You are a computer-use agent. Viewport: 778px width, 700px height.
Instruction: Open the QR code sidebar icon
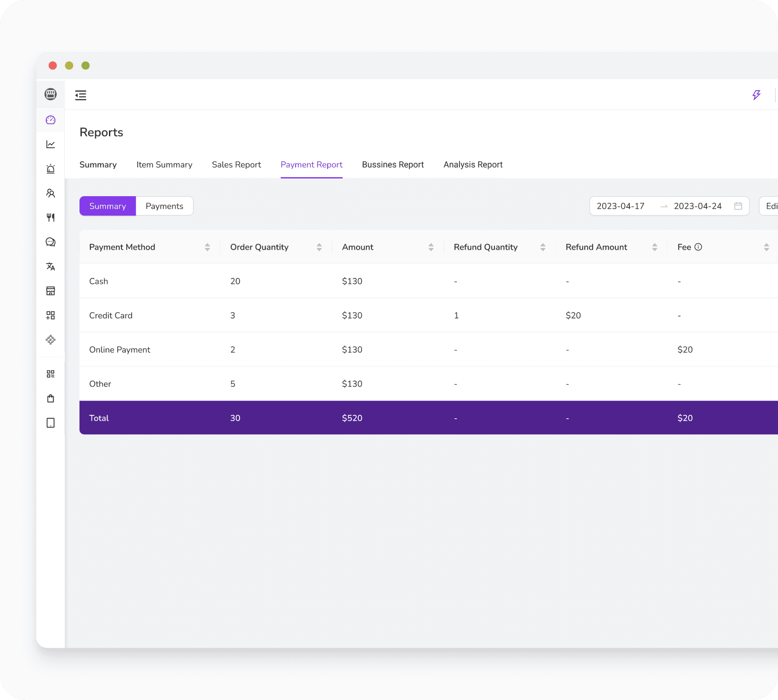51,374
